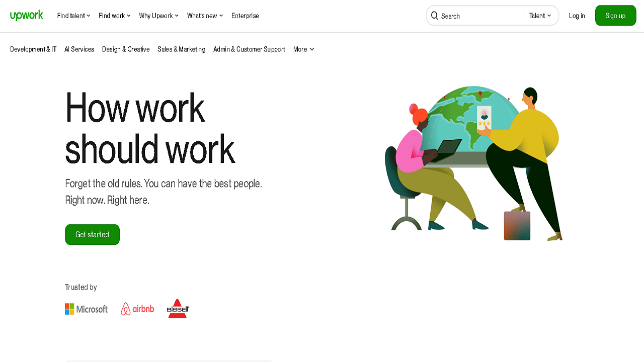This screenshot has width=644, height=362.
Task: Expand the Find talent menu
Action: point(73,16)
